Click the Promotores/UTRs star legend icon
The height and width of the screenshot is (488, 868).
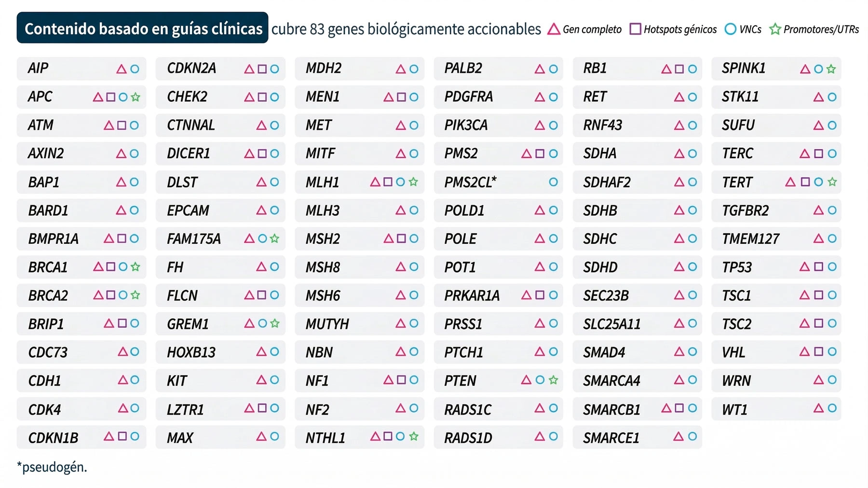(x=775, y=29)
